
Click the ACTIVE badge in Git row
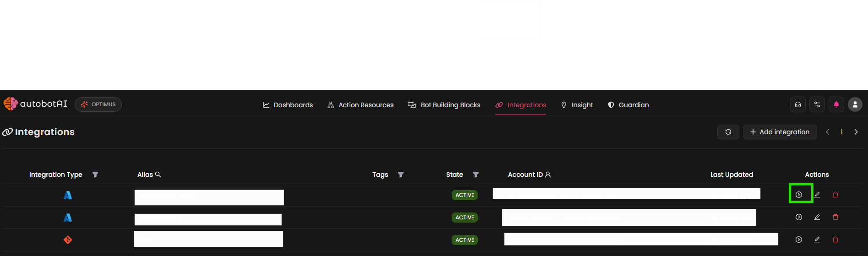click(x=464, y=240)
